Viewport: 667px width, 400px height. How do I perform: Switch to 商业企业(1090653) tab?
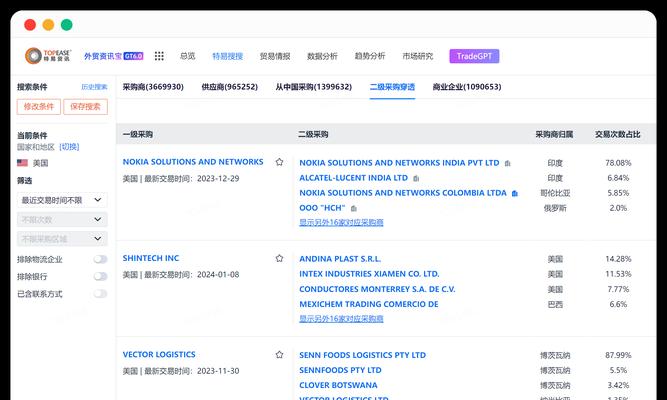coord(467,87)
